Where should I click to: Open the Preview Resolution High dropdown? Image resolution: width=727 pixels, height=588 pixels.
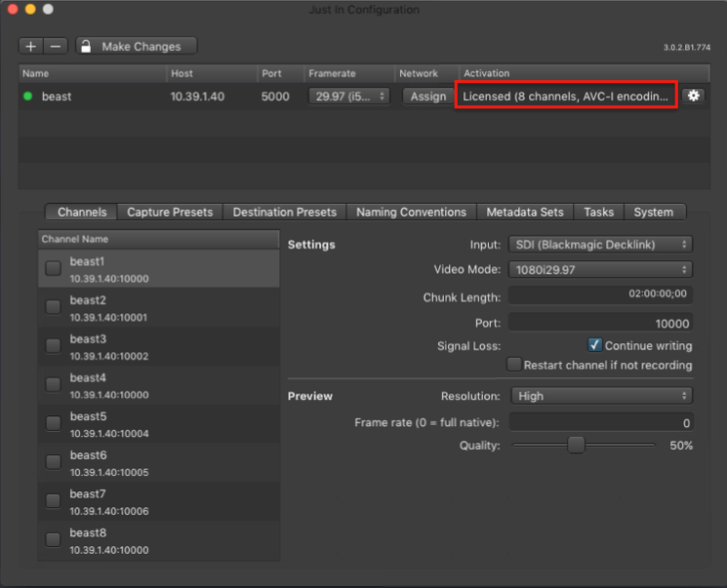(x=601, y=396)
